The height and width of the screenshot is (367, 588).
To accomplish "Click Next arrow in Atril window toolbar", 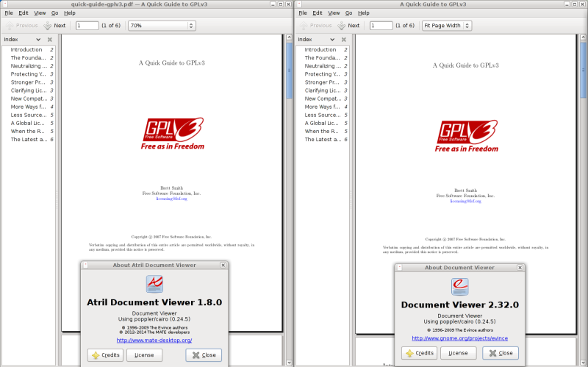I will coord(48,26).
